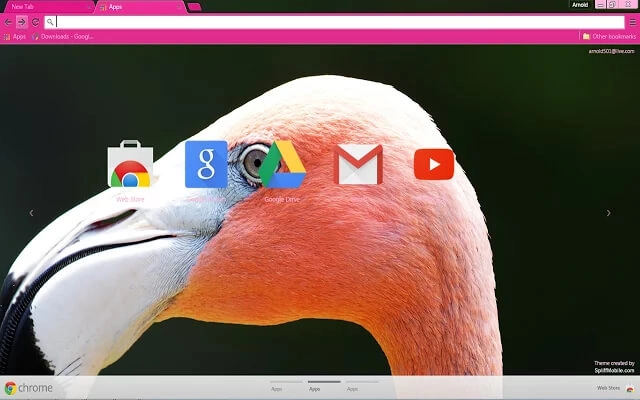Click the Chrome logo in the footer

28,388
